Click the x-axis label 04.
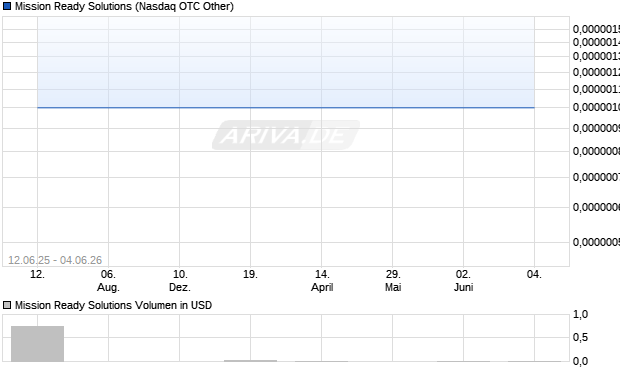Screen dimensions: 620x371 pos(534,274)
